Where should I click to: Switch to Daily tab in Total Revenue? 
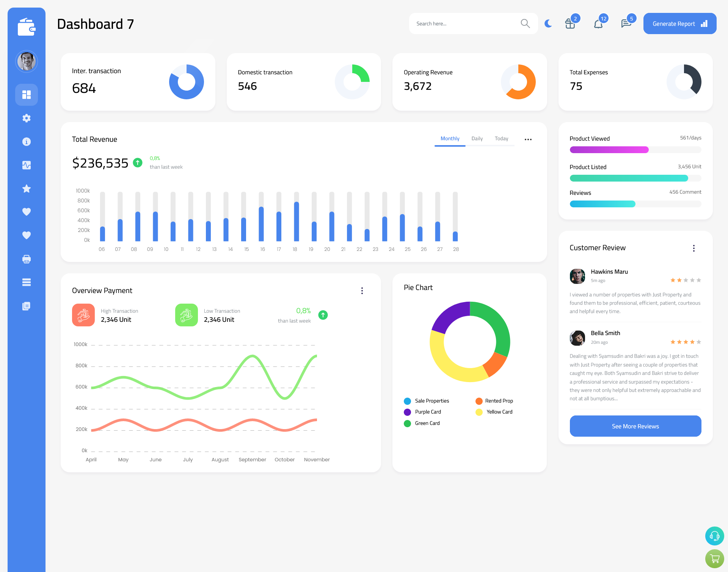tap(477, 139)
